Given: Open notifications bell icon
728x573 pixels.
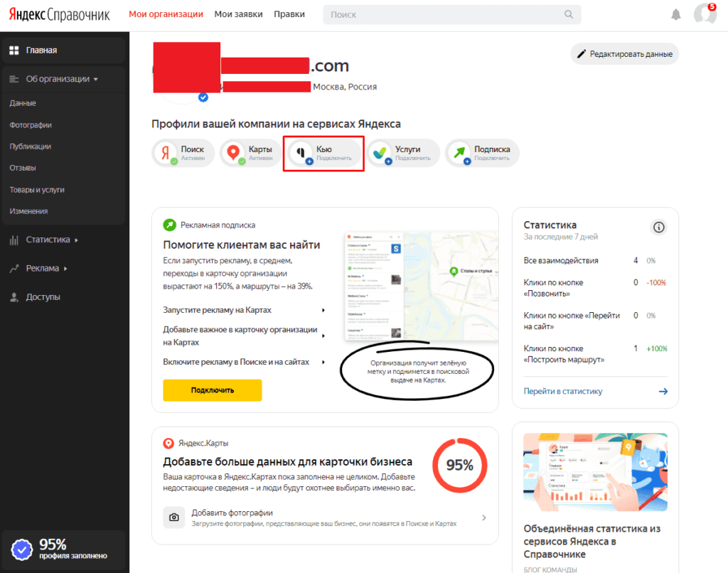Looking at the screenshot, I should pyautogui.click(x=676, y=15).
